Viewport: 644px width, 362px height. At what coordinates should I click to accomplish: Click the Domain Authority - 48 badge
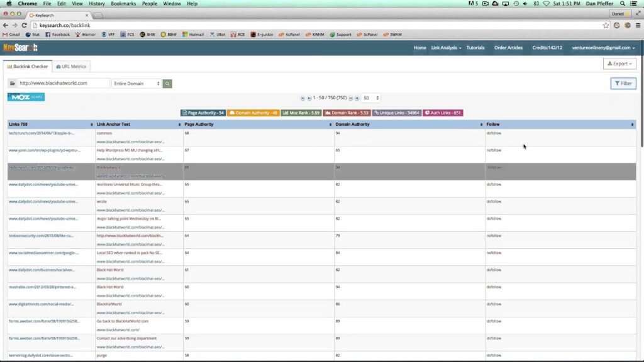(x=253, y=113)
